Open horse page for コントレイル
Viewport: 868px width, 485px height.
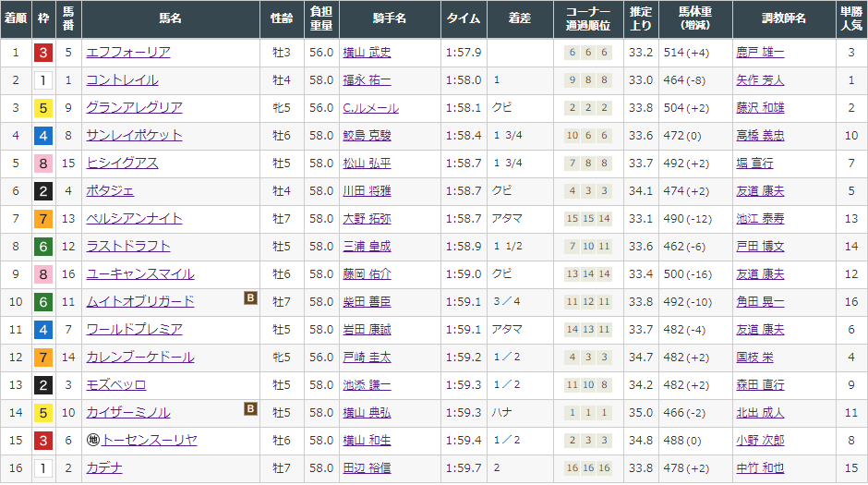tap(122, 79)
